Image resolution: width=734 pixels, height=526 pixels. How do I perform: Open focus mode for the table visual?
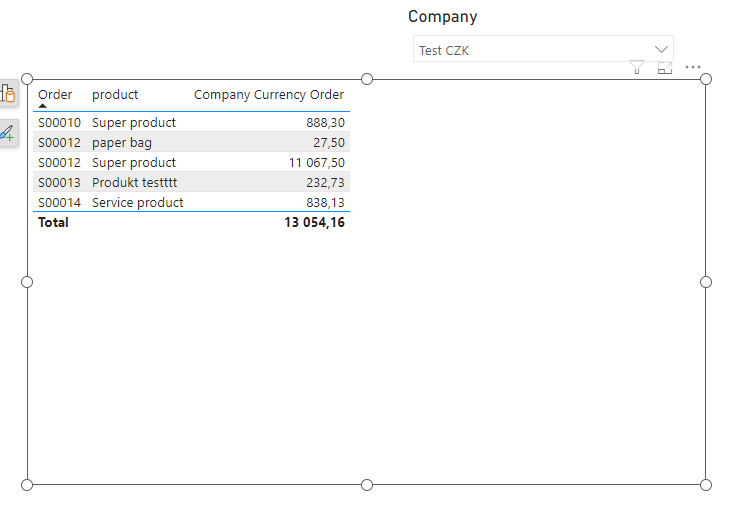[665, 68]
